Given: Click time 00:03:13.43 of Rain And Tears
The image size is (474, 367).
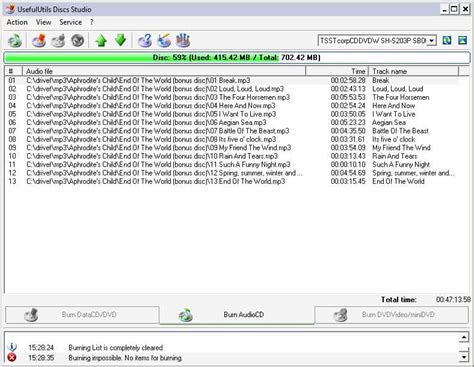Looking at the screenshot, I should click(348, 156).
